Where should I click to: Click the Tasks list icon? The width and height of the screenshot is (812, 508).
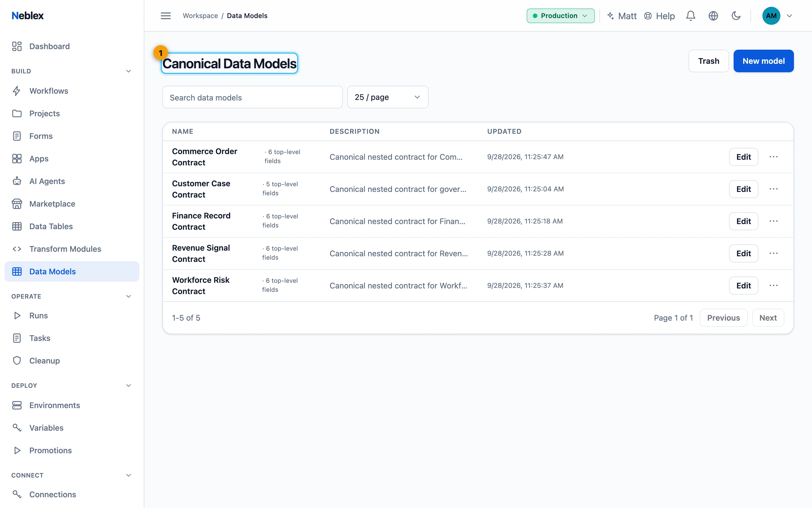17,338
